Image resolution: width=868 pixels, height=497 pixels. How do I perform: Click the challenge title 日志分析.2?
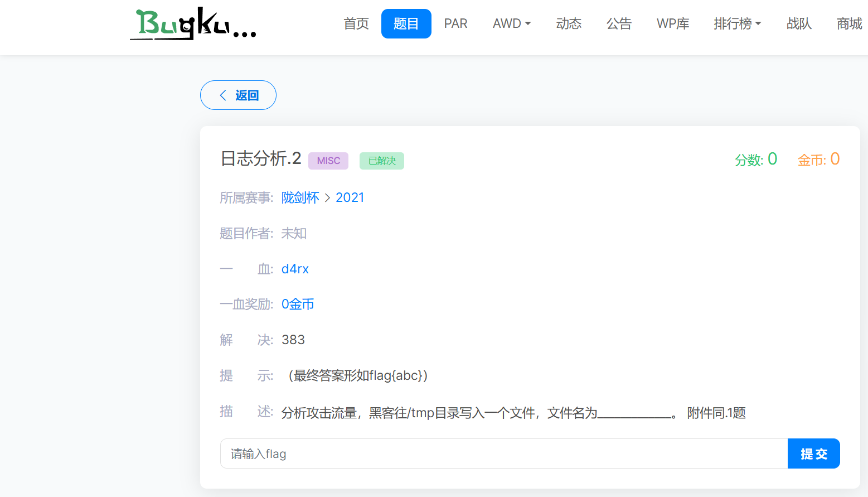[x=261, y=158]
